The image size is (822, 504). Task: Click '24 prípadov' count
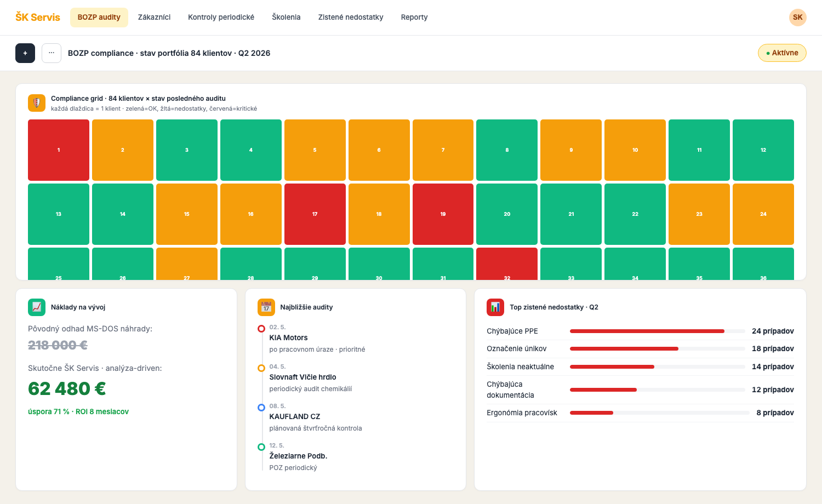point(773,331)
